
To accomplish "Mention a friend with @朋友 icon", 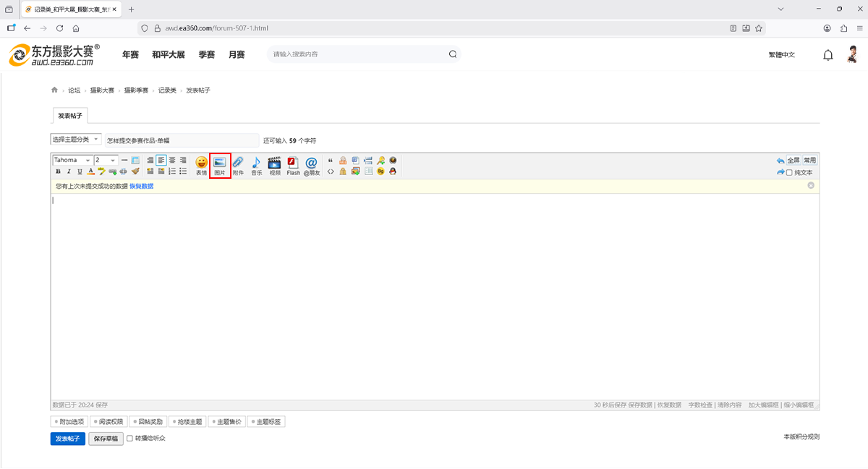I will (x=312, y=166).
